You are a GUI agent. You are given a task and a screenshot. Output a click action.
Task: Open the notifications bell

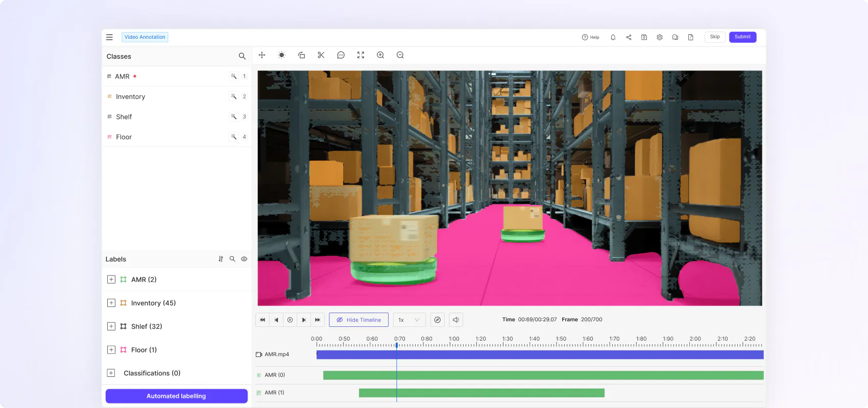coord(613,37)
